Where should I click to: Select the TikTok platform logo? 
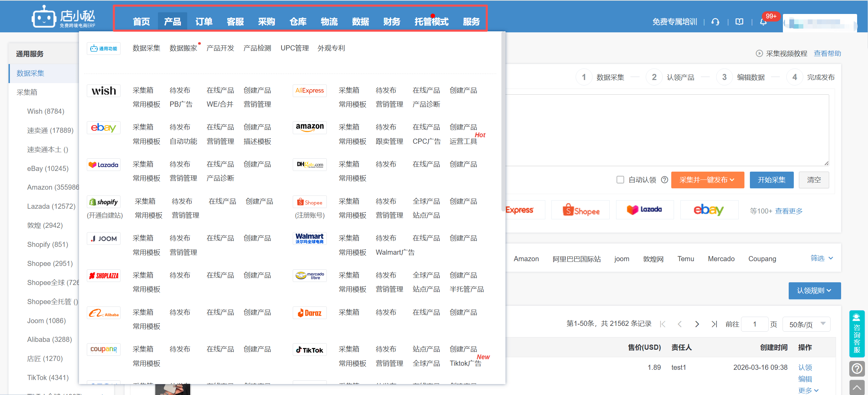click(x=309, y=349)
